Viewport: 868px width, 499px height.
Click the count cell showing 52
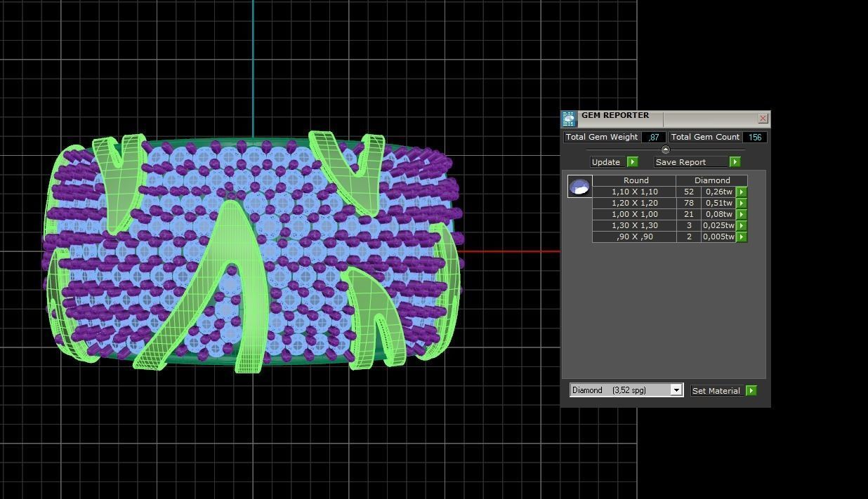689,192
